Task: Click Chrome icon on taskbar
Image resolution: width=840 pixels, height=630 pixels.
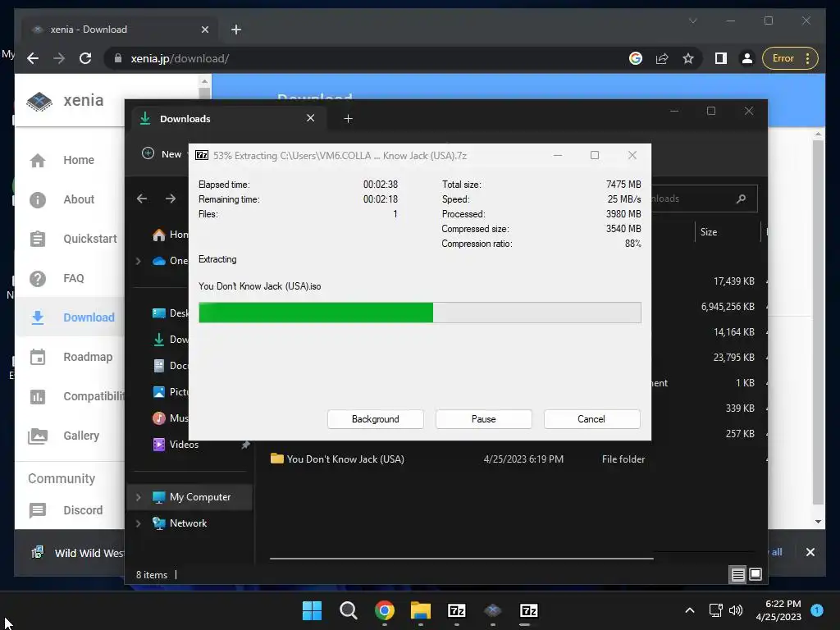Action: (385, 610)
